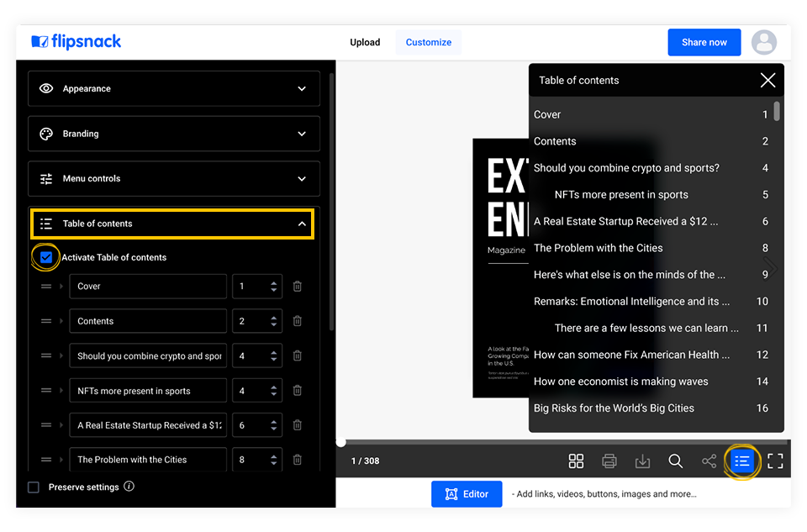Enable the Preserve settings checkbox
The image size is (807, 532).
34,487
